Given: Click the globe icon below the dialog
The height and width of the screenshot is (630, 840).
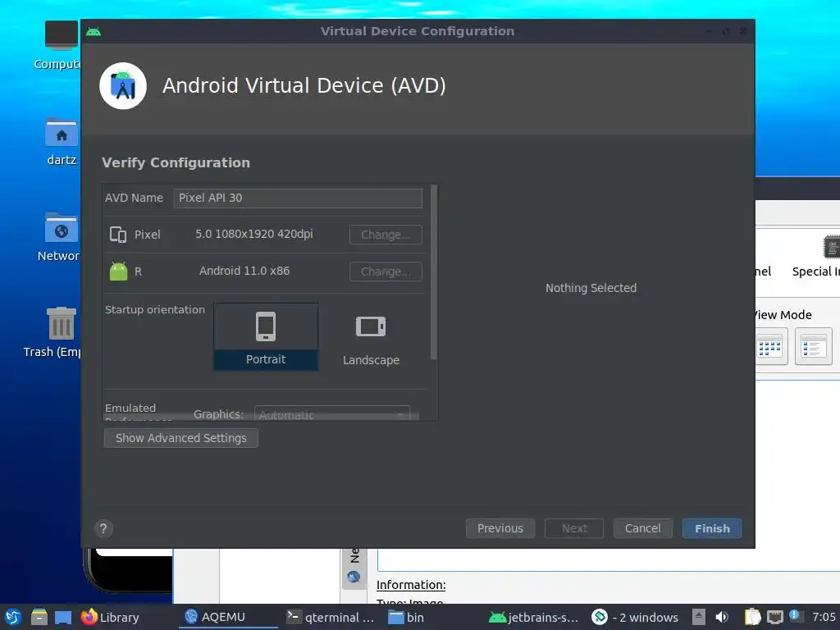Looking at the screenshot, I should point(354,577).
